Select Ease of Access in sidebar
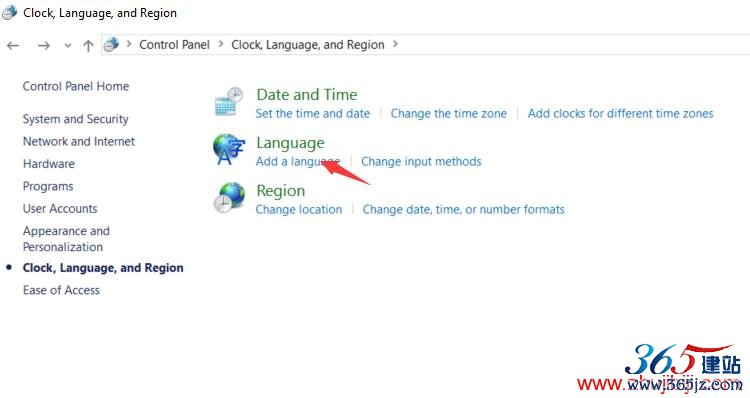Screen dimensions: 750x398 (61, 290)
